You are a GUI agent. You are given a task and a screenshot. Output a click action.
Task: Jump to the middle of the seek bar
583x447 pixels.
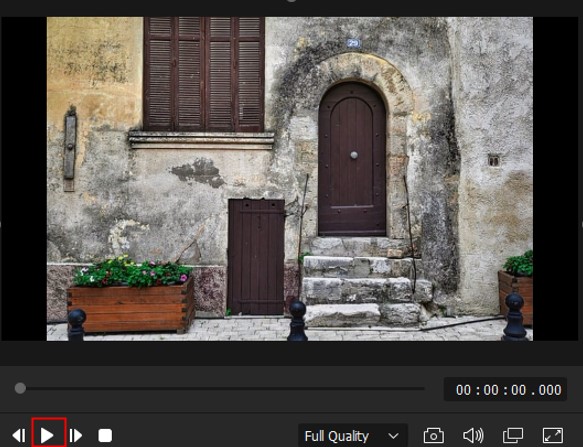222,388
